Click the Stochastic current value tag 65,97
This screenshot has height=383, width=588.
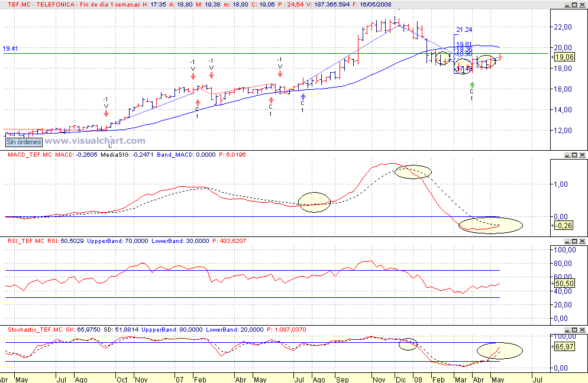(564, 347)
